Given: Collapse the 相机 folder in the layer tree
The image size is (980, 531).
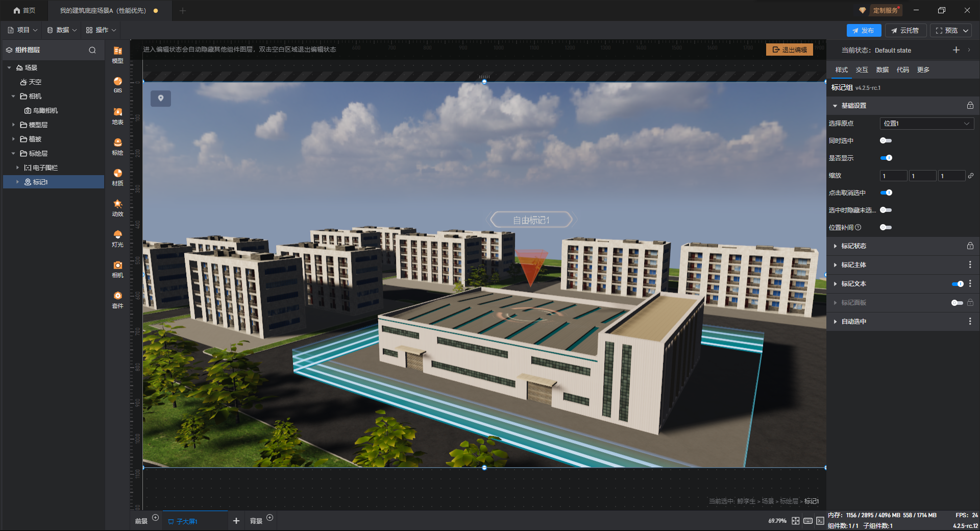Looking at the screenshot, I should 13,96.
